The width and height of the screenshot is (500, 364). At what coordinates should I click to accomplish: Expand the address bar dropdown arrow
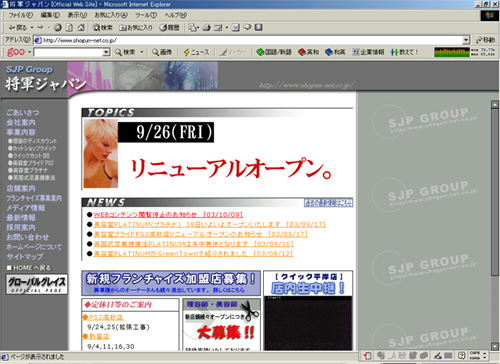click(x=466, y=40)
